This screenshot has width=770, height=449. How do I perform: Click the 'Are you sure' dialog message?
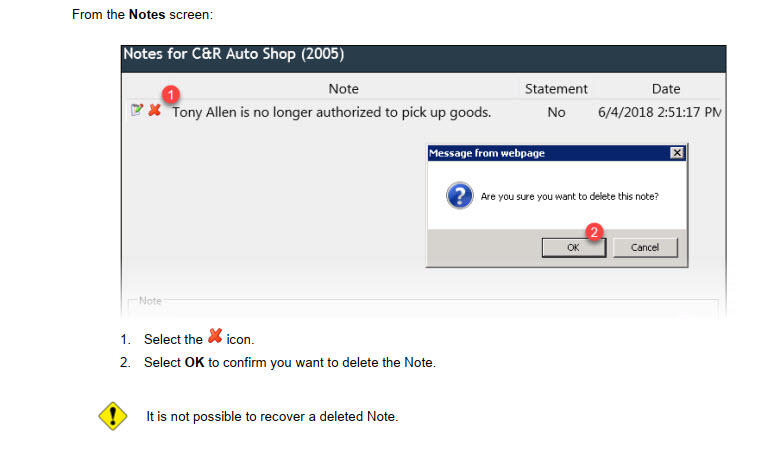pyautogui.click(x=569, y=197)
